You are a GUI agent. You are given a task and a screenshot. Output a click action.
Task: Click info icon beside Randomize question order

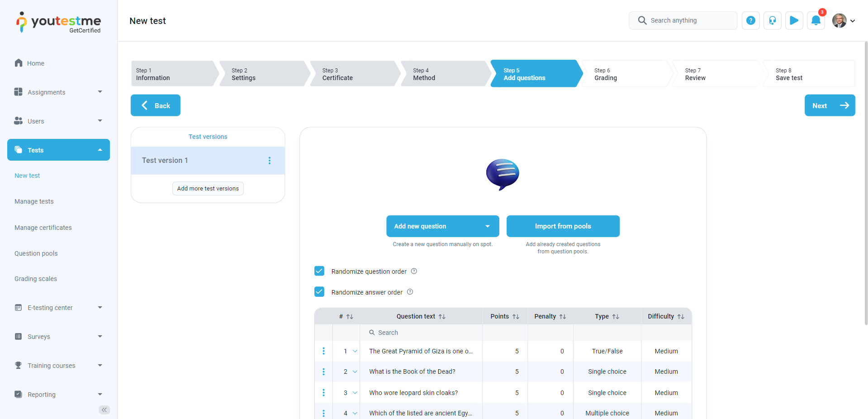click(414, 271)
